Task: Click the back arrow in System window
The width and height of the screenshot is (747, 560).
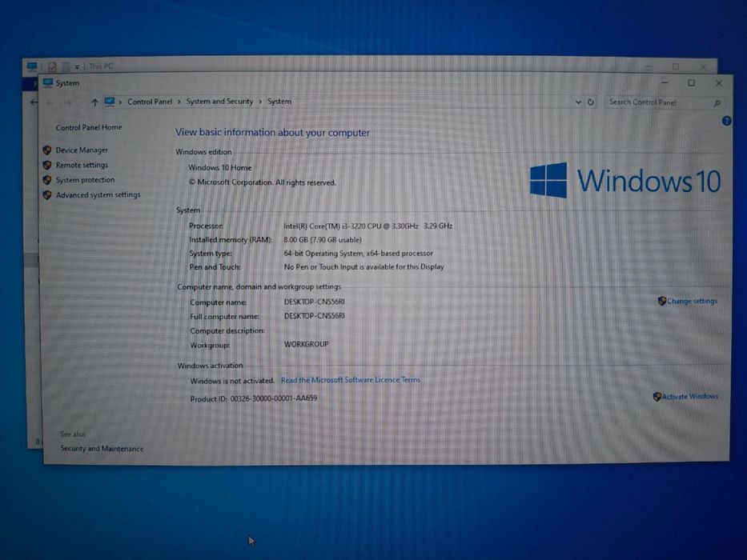Action: click(x=50, y=102)
